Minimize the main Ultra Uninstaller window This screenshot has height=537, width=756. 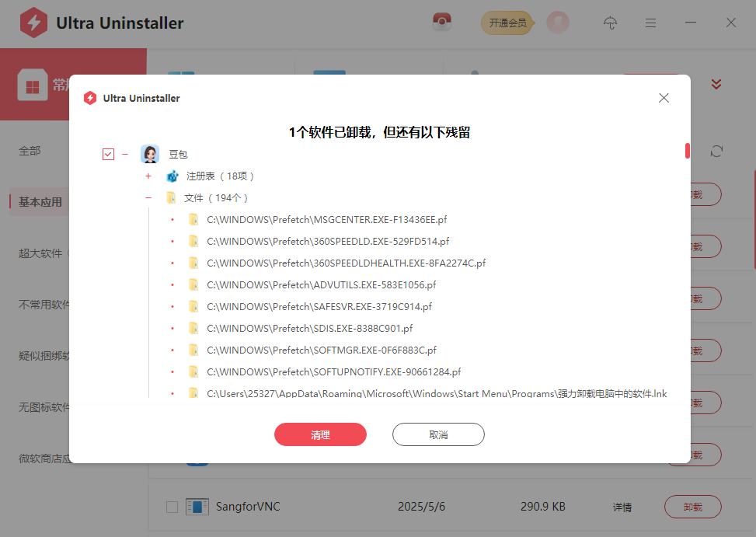click(691, 23)
